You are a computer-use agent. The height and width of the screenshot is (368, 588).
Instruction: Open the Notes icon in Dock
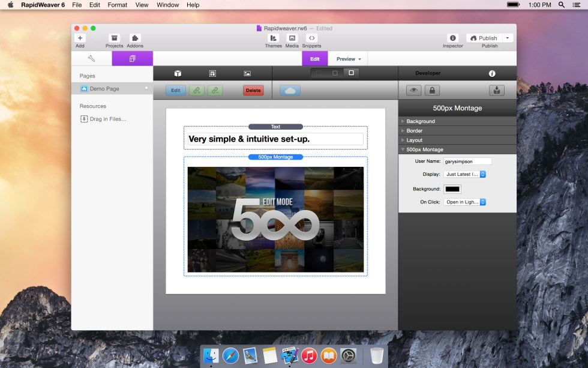[x=269, y=355]
